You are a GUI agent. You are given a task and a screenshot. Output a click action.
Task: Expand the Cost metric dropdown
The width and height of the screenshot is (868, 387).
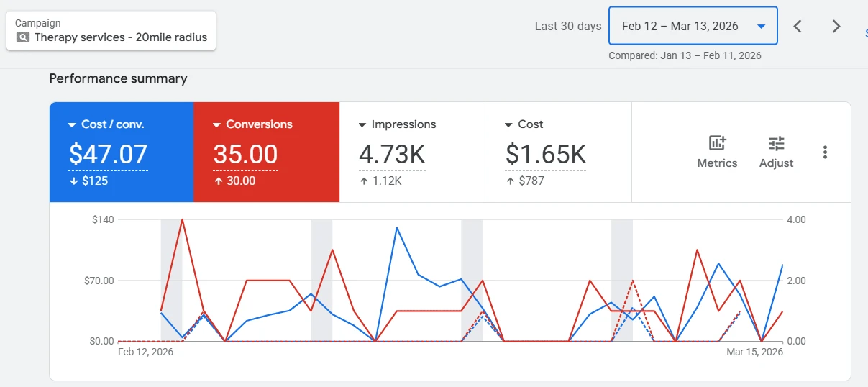tap(508, 125)
